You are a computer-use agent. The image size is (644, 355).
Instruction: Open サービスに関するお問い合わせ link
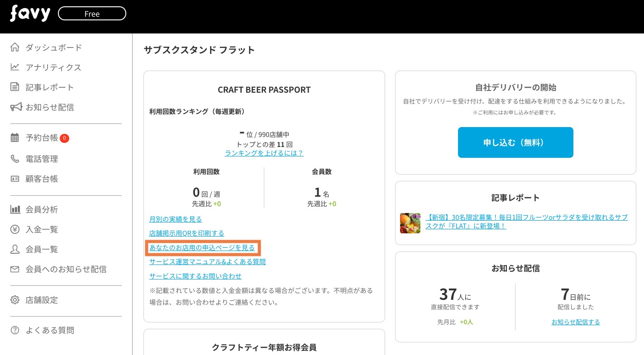[x=196, y=276]
